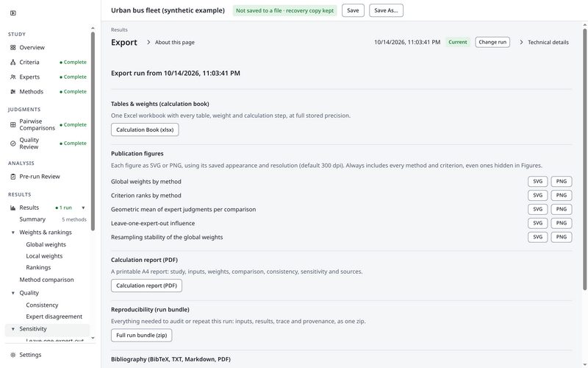588x368 pixels.
Task: Open the Criteria page
Action: click(47, 63)
